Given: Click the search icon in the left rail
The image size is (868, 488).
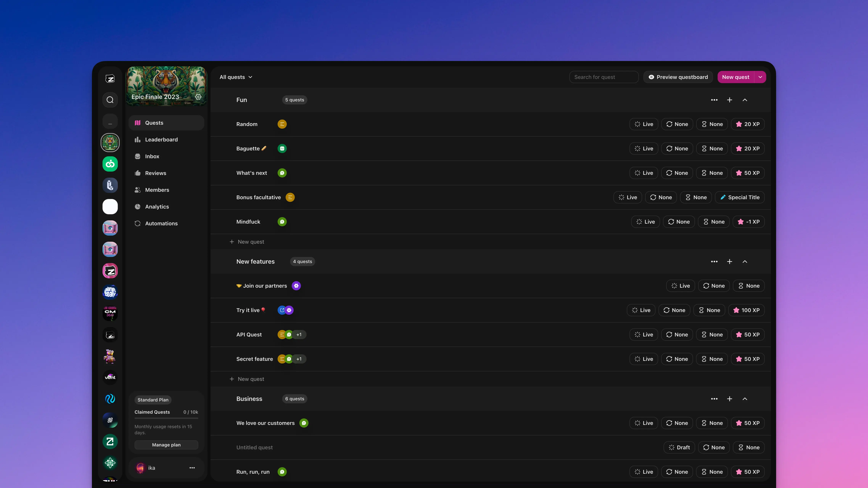Looking at the screenshot, I should click(110, 100).
